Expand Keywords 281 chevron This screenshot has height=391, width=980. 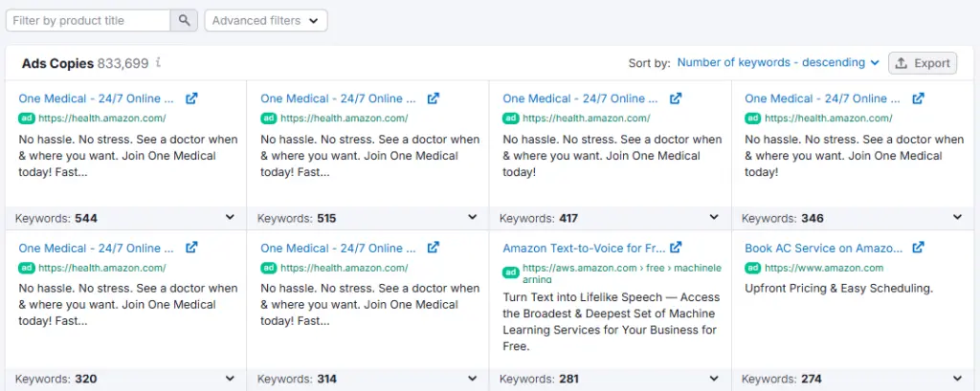coord(714,379)
